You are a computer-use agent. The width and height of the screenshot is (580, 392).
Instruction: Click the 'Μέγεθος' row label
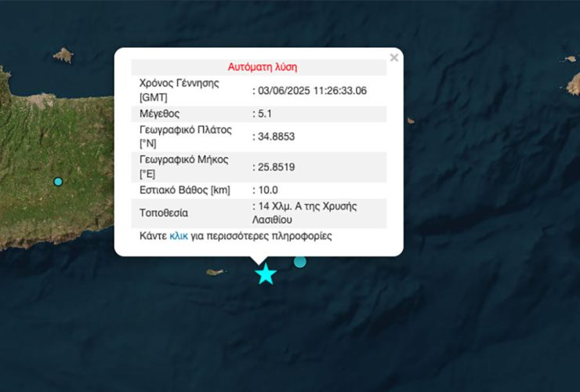coord(160,114)
